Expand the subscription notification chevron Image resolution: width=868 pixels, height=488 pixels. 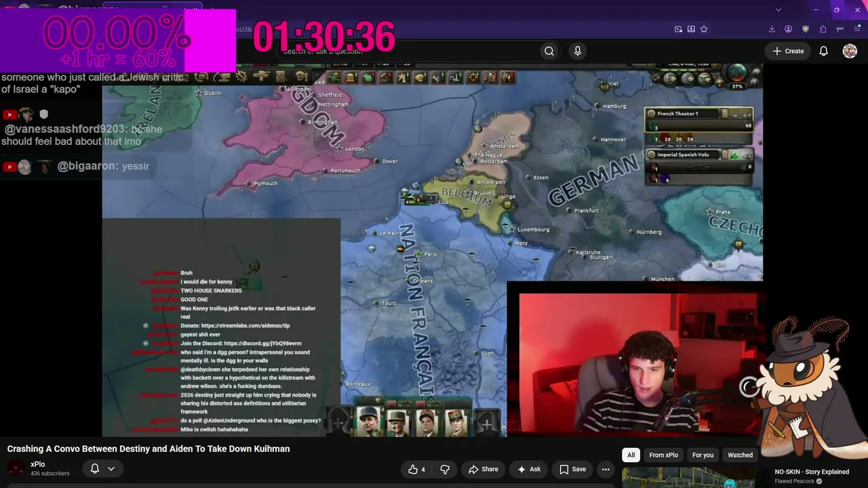coord(111,468)
